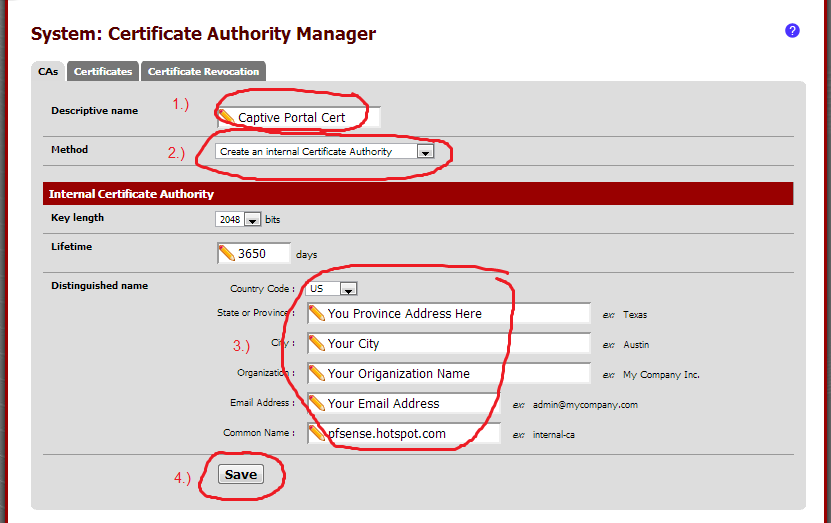Switch to the Certificates tab
This screenshot has height=523, width=831.
pyautogui.click(x=103, y=72)
